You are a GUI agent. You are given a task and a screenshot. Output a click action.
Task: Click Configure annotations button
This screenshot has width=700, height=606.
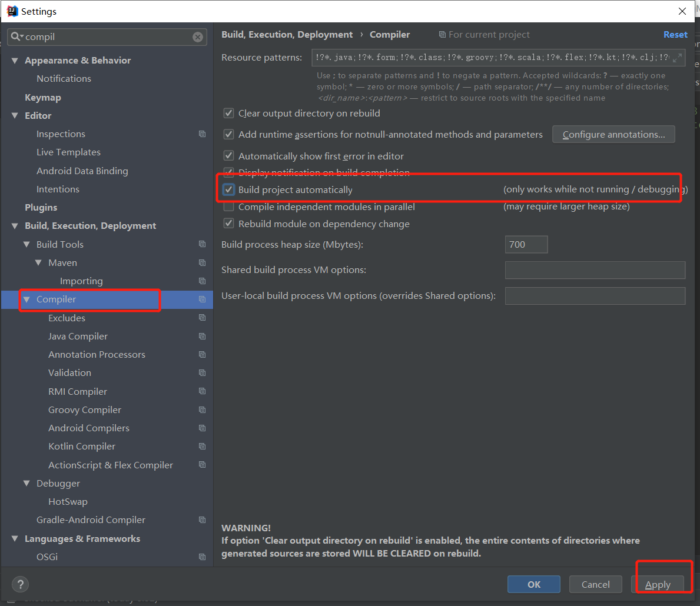613,134
